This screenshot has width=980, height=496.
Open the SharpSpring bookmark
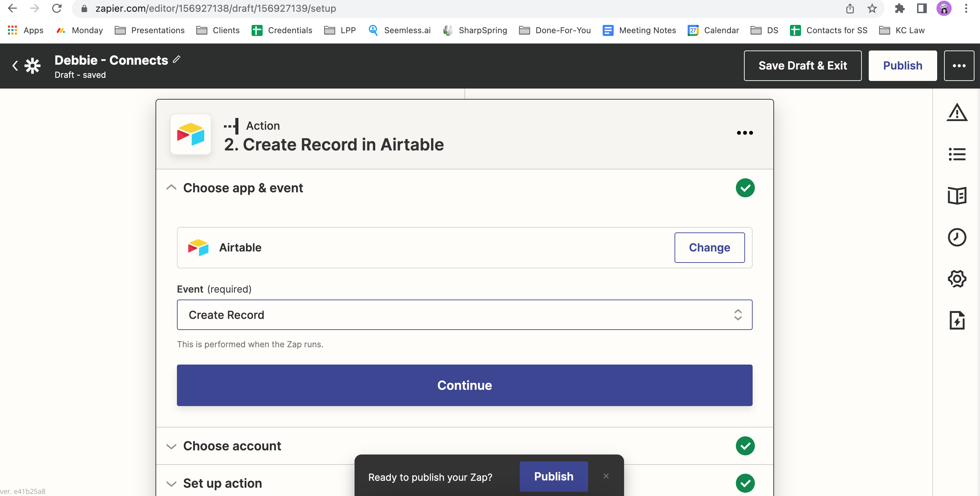(475, 30)
